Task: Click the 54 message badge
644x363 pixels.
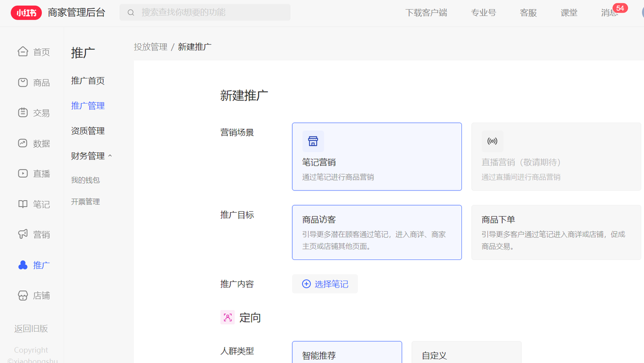Action: [x=620, y=8]
